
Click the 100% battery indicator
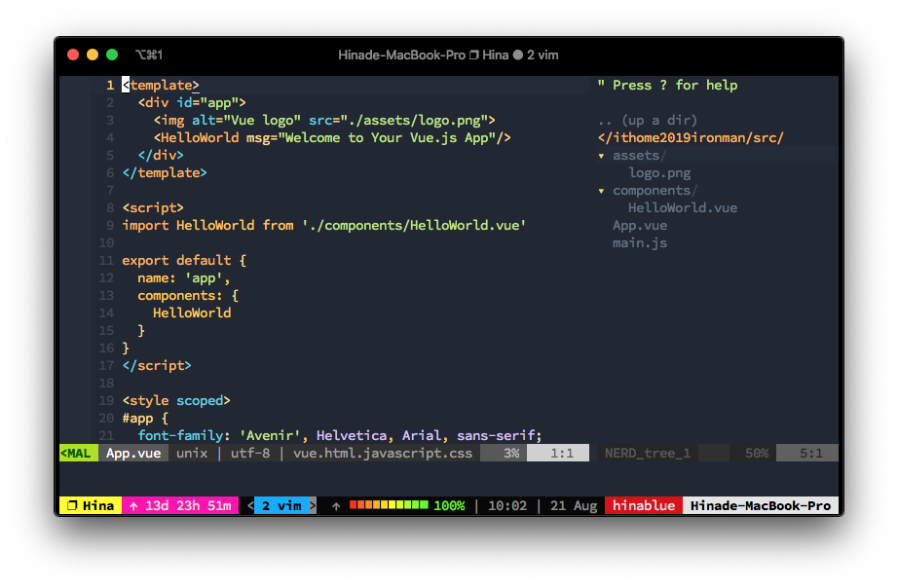coord(449,505)
